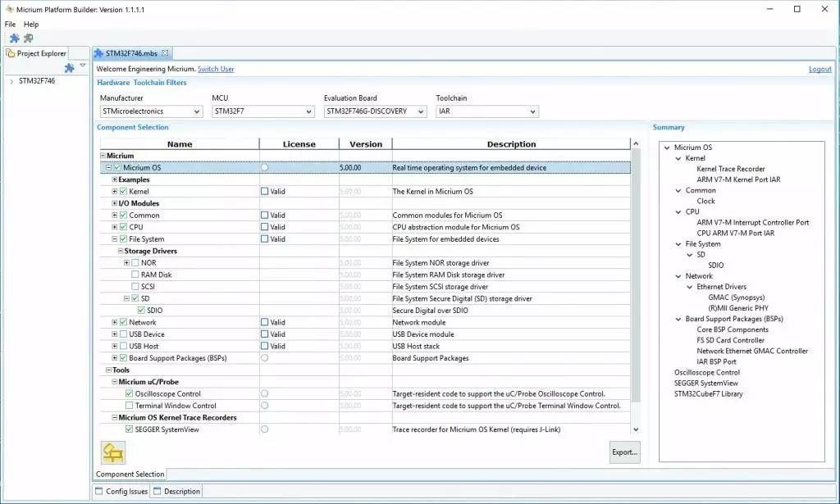Open the Manufacturer dropdown
The image size is (840, 504).
150,111
